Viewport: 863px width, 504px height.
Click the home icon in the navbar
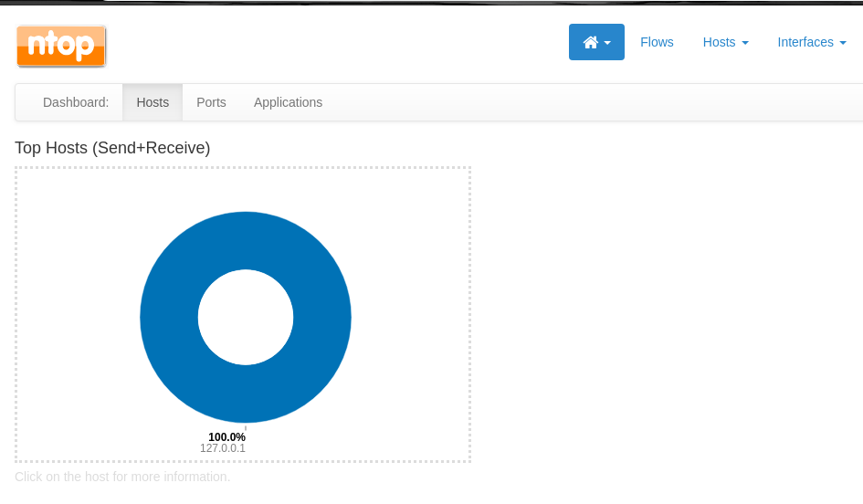point(590,42)
